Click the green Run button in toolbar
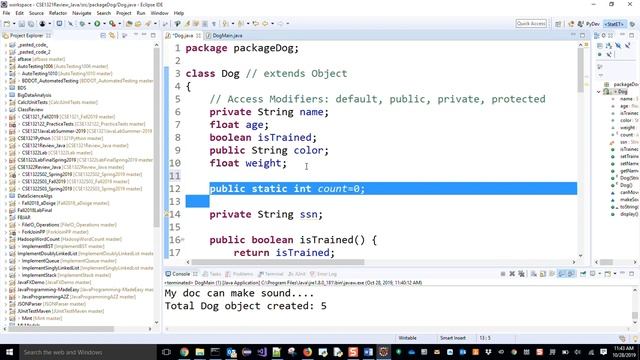 pyautogui.click(x=97, y=24)
